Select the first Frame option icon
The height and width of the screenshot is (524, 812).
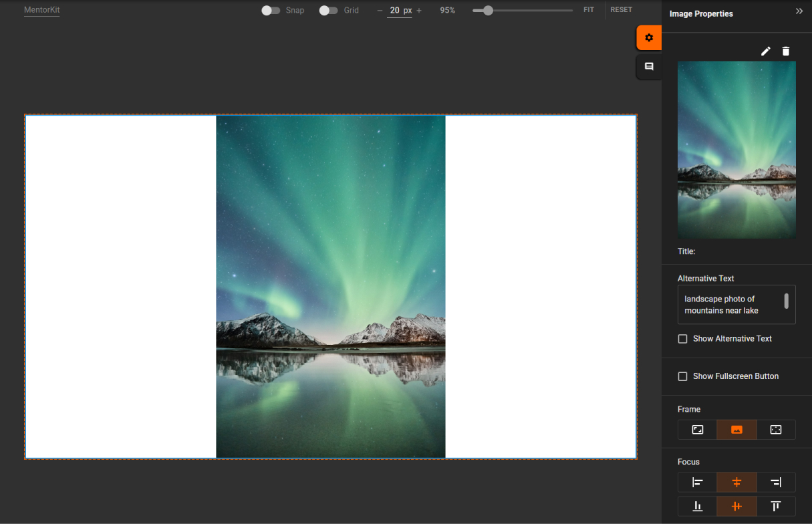click(698, 430)
